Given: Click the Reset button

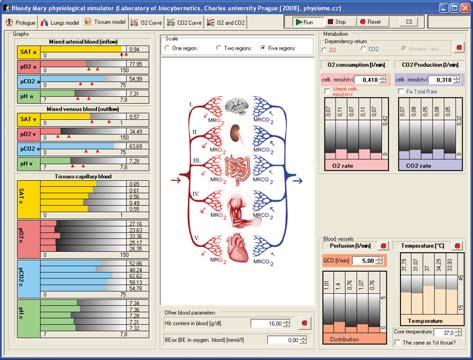Looking at the screenshot, I should [371, 22].
